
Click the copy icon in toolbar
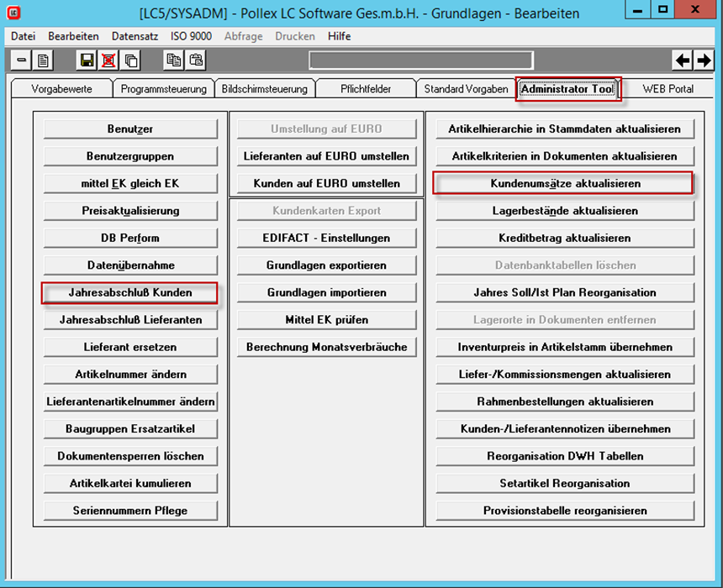point(173,60)
